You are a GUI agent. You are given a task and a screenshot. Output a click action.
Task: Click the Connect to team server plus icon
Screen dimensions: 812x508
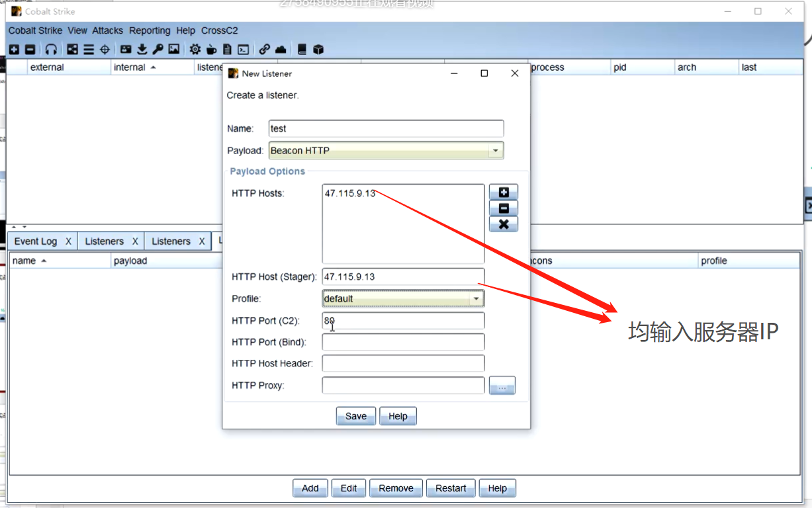[x=14, y=50]
